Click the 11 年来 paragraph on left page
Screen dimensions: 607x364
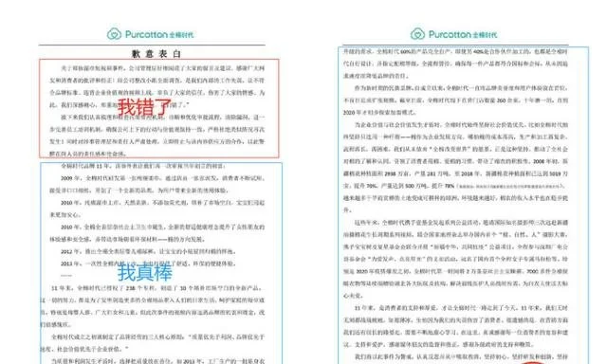[x=153, y=306]
